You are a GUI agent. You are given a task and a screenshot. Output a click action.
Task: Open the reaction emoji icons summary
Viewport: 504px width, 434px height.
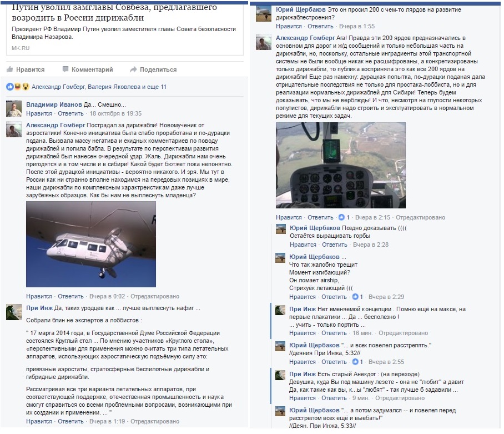tap(18, 87)
